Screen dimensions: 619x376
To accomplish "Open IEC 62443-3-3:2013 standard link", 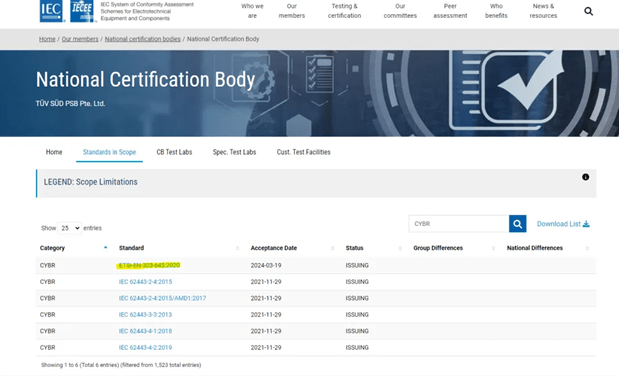I will tap(145, 315).
